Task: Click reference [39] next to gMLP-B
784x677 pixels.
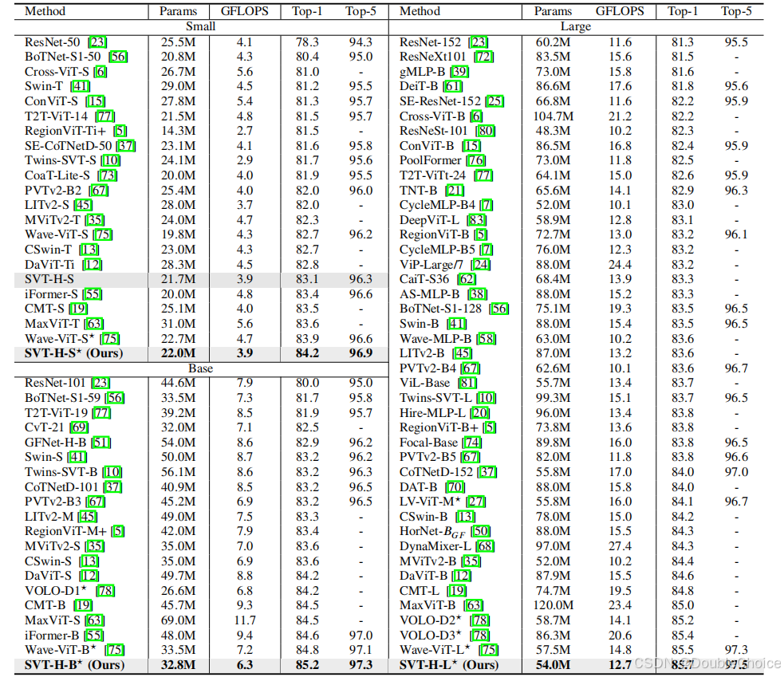Action: point(459,72)
